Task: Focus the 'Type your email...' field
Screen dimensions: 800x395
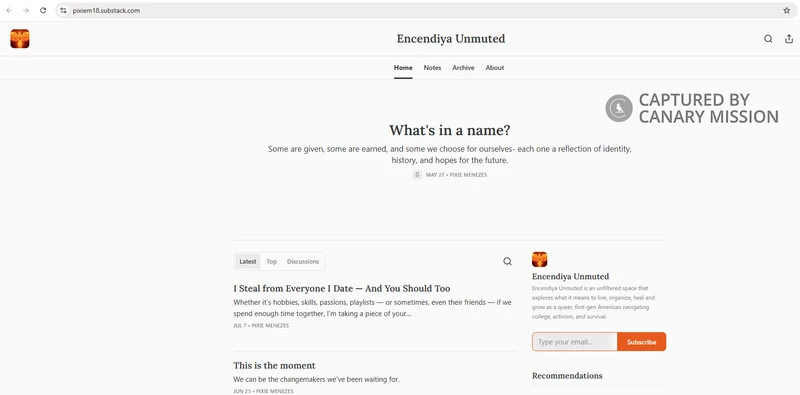Action: point(574,342)
